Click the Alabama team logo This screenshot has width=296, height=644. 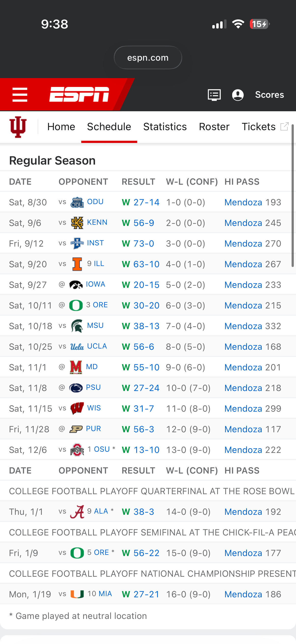pyautogui.click(x=77, y=512)
